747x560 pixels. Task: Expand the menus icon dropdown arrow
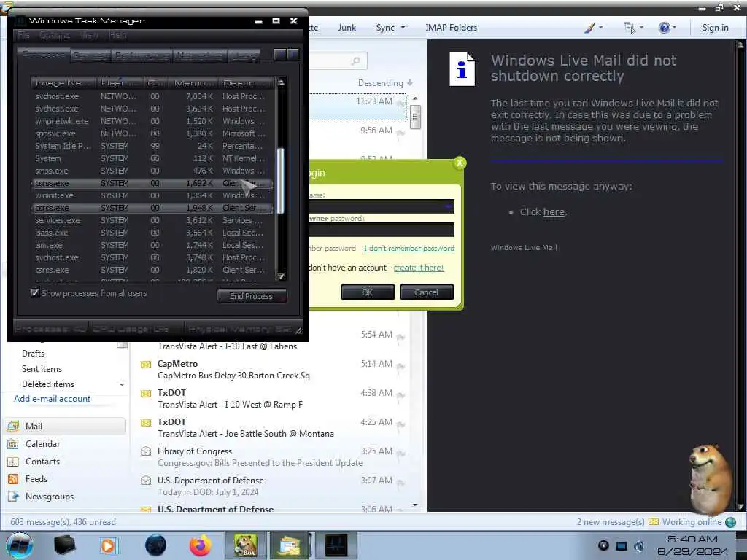641,28
